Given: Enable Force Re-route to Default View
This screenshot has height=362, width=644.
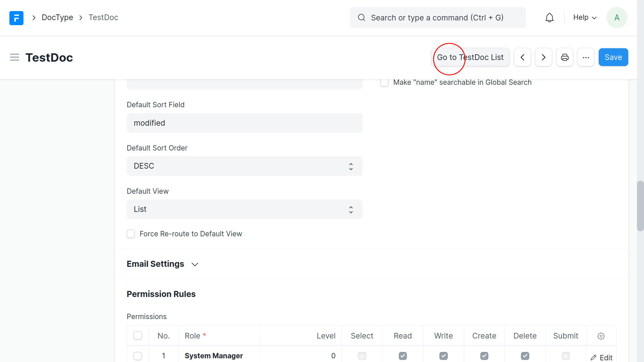Looking at the screenshot, I should [x=131, y=234].
